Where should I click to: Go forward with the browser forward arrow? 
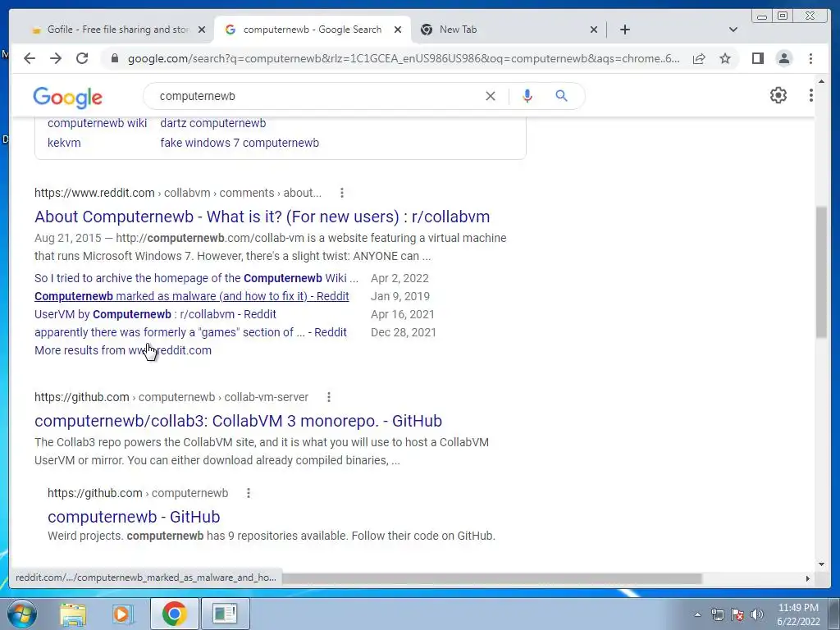click(56, 58)
